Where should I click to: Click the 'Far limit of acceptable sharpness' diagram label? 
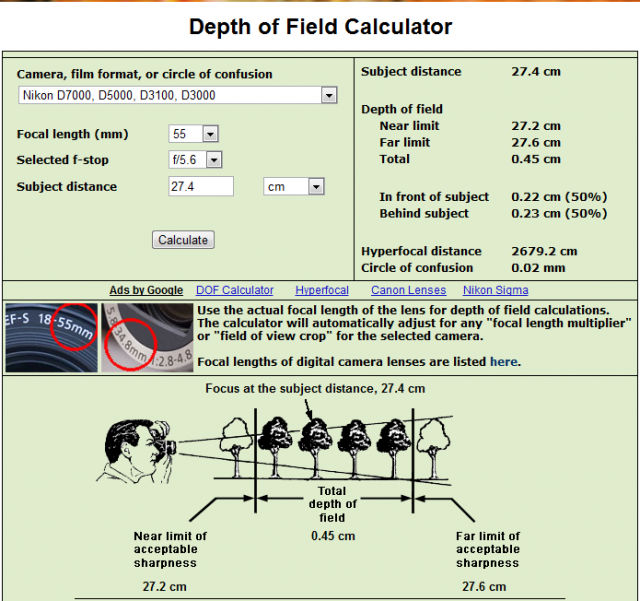(488, 549)
